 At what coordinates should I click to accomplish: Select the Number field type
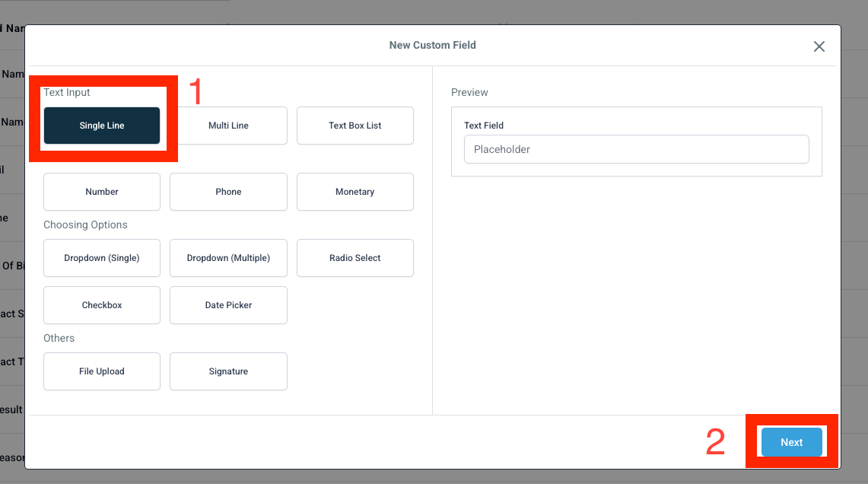point(102,192)
